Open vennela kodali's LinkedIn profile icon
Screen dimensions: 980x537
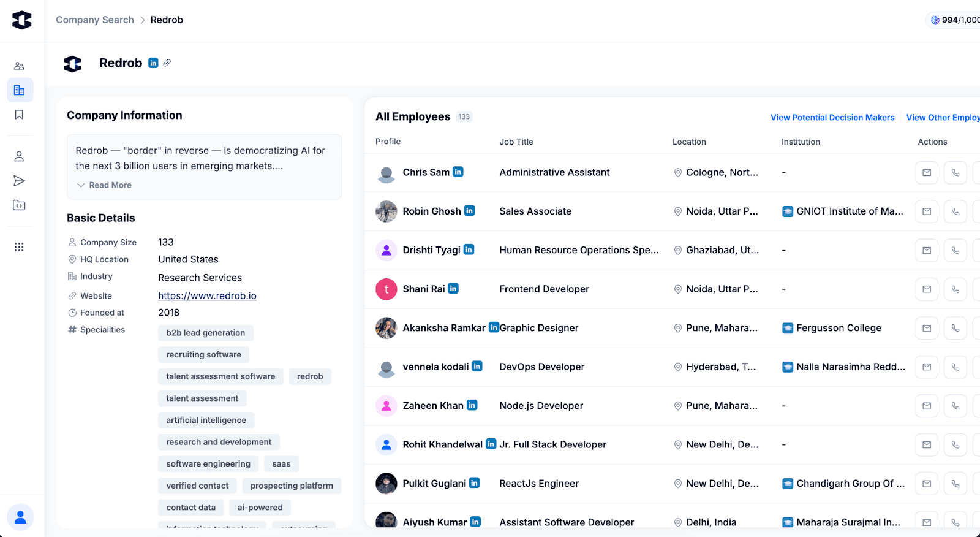click(477, 366)
